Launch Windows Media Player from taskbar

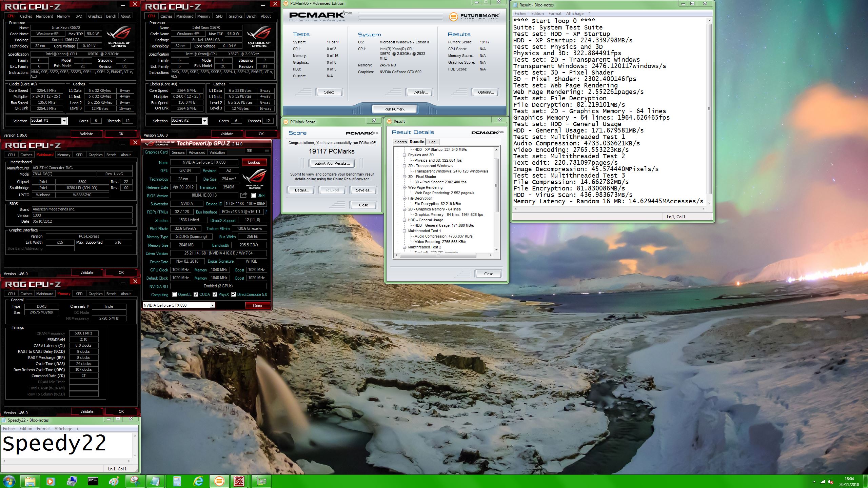point(51,481)
